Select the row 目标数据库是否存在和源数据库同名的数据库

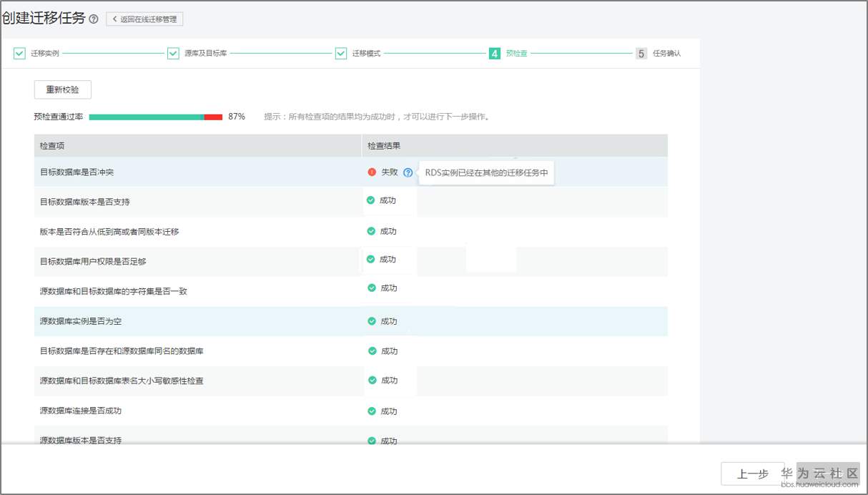point(351,351)
